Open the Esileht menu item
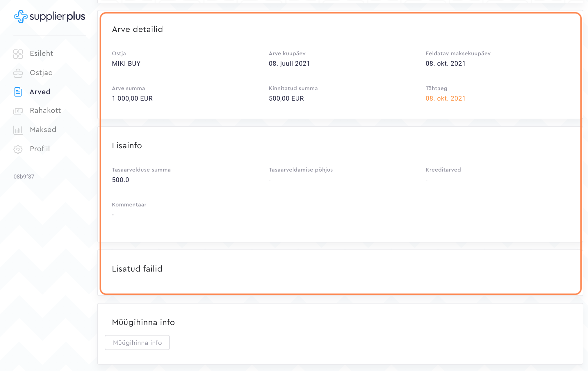Image resolution: width=588 pixels, height=371 pixels. coord(41,53)
